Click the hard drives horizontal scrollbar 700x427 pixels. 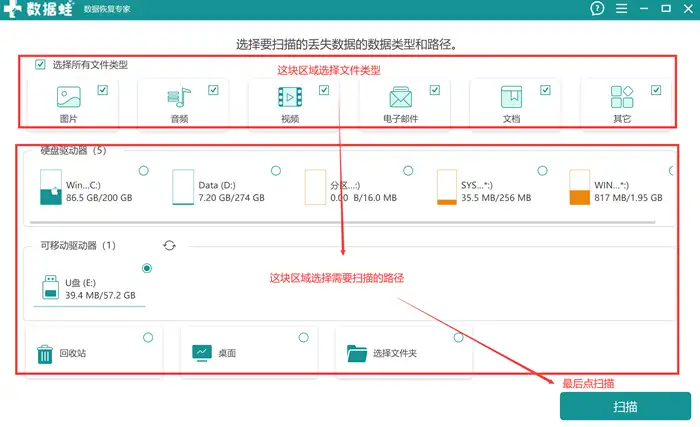pos(342,222)
